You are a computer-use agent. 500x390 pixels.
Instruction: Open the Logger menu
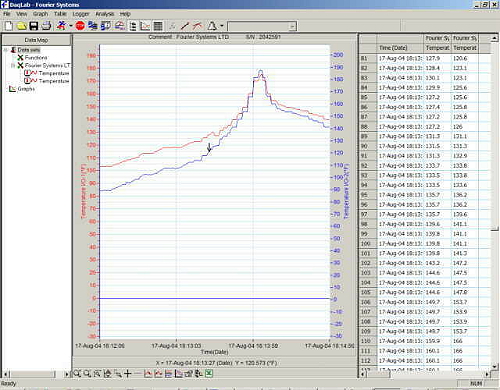(81, 14)
